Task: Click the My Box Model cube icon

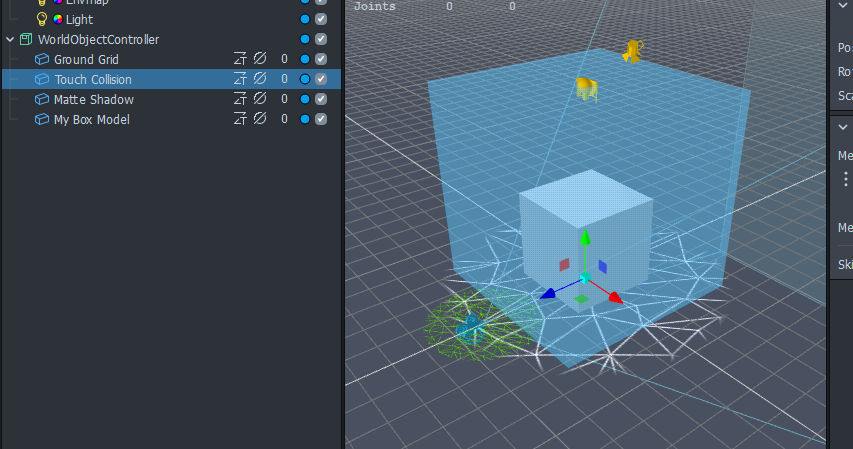Action: click(x=42, y=119)
